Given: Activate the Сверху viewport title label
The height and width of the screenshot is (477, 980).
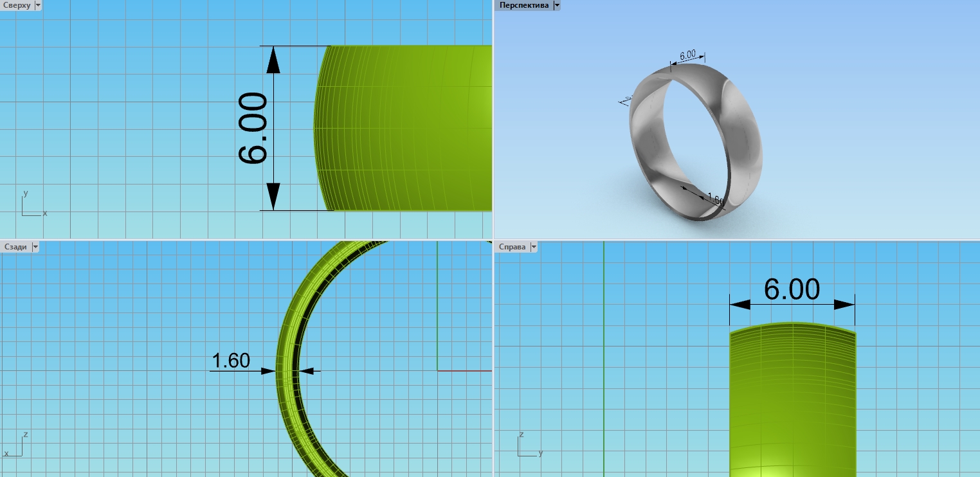Looking at the screenshot, I should (x=16, y=5).
